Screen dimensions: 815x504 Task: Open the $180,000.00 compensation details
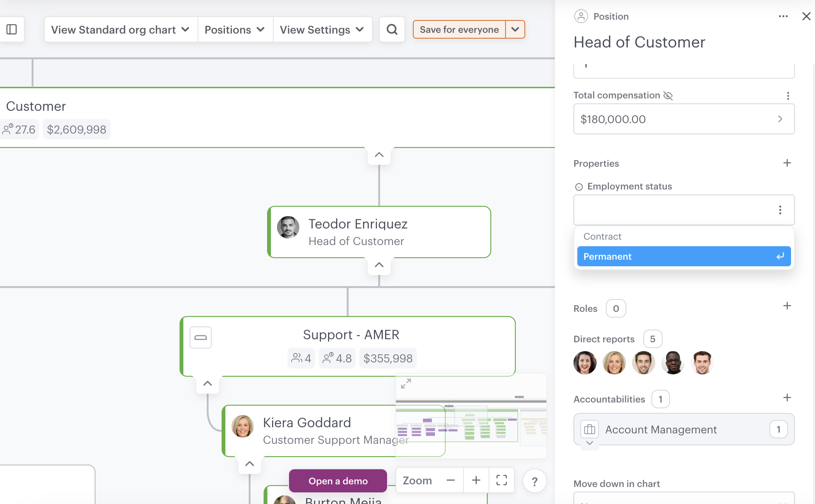pos(684,119)
